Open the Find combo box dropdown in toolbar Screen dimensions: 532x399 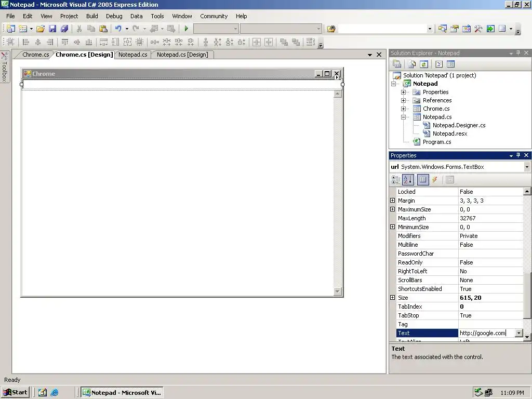[430, 29]
